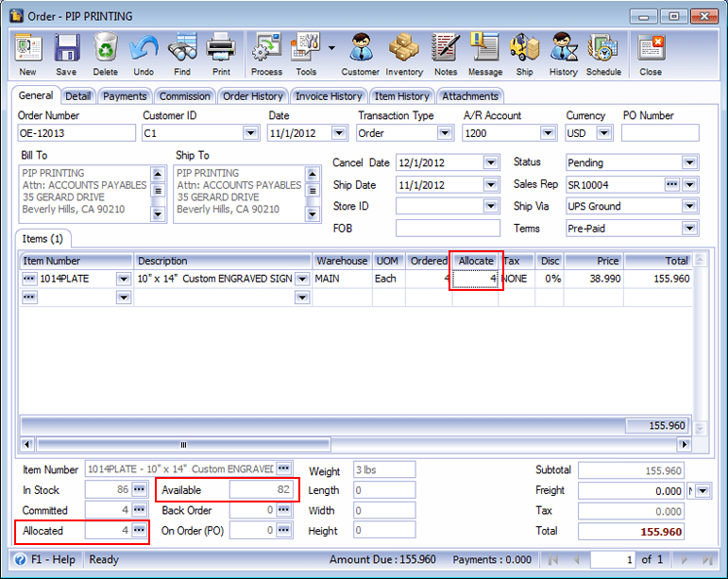The height and width of the screenshot is (579, 728).
Task: Print the order using printer icon
Action: coord(221,47)
